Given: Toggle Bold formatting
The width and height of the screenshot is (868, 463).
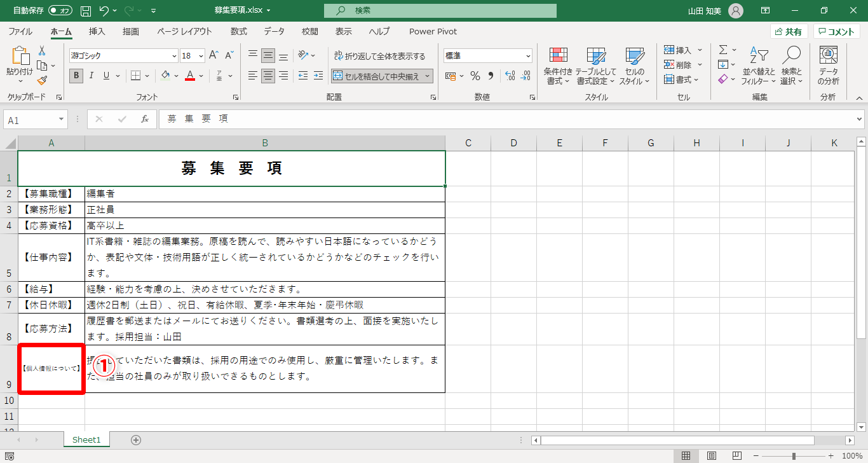Looking at the screenshot, I should [x=76, y=76].
